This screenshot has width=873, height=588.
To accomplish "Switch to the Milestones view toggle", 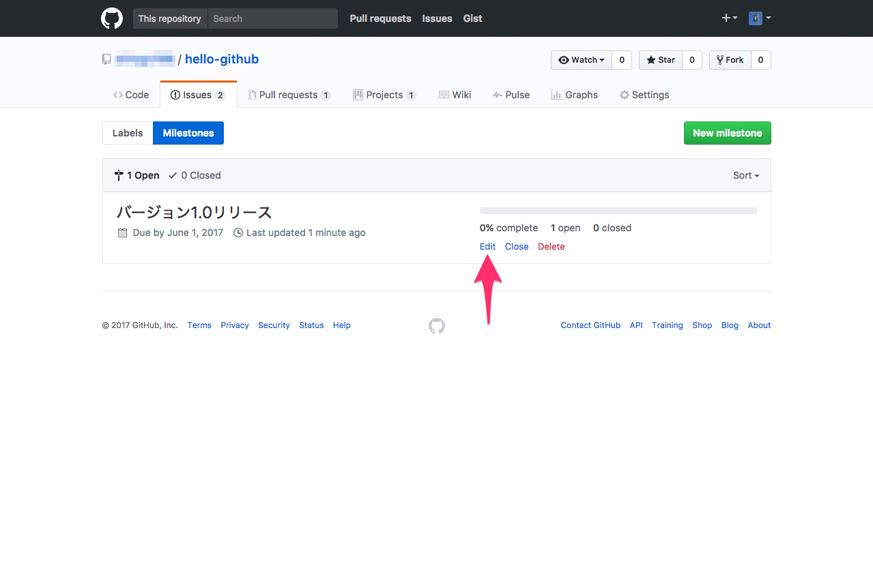I will pos(188,133).
